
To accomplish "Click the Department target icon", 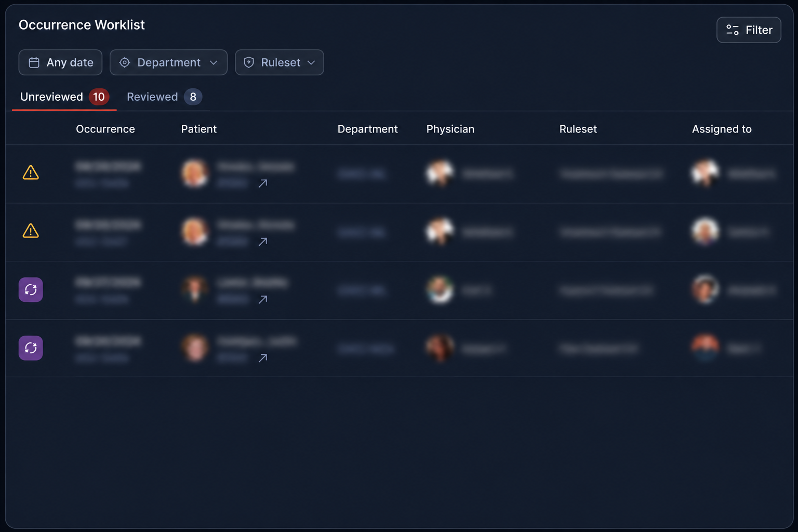I will tap(125, 62).
